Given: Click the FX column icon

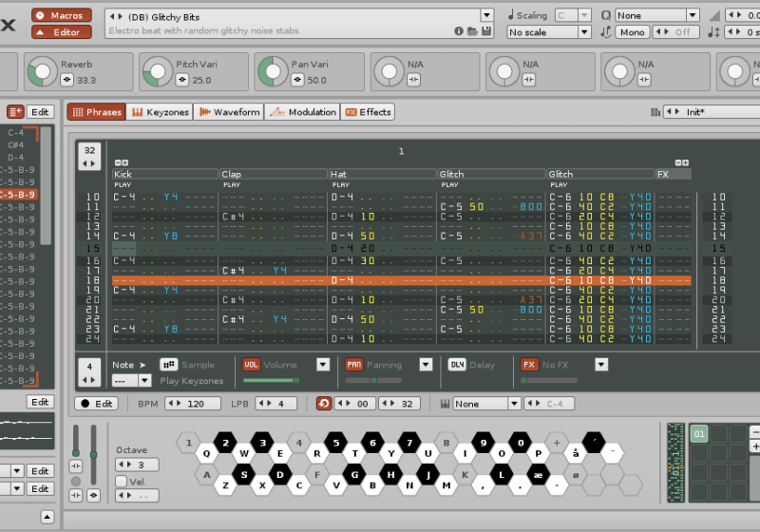Looking at the screenshot, I should click(x=529, y=365).
